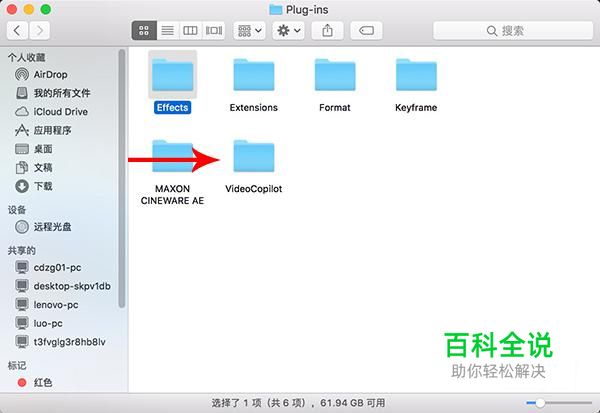The width and height of the screenshot is (600, 413).
Task: Switch to list view
Action: click(x=168, y=31)
